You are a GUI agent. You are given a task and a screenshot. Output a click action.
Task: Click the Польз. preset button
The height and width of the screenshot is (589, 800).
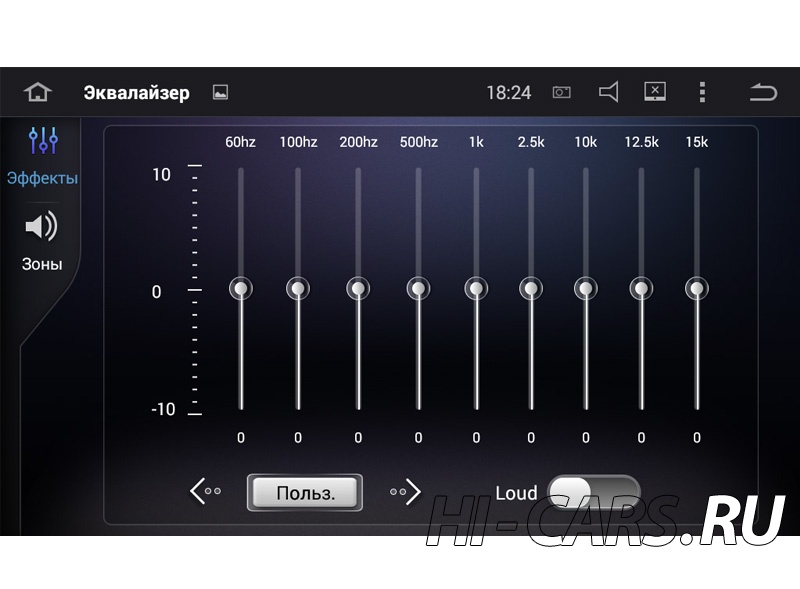(x=305, y=493)
